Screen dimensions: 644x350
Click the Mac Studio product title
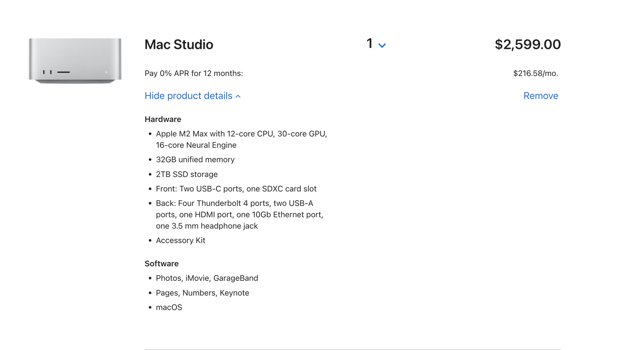[x=179, y=44]
